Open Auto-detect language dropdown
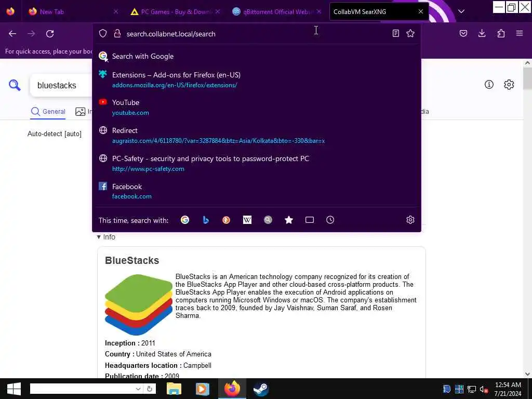Image resolution: width=532 pixels, height=399 pixels. pyautogui.click(x=55, y=134)
